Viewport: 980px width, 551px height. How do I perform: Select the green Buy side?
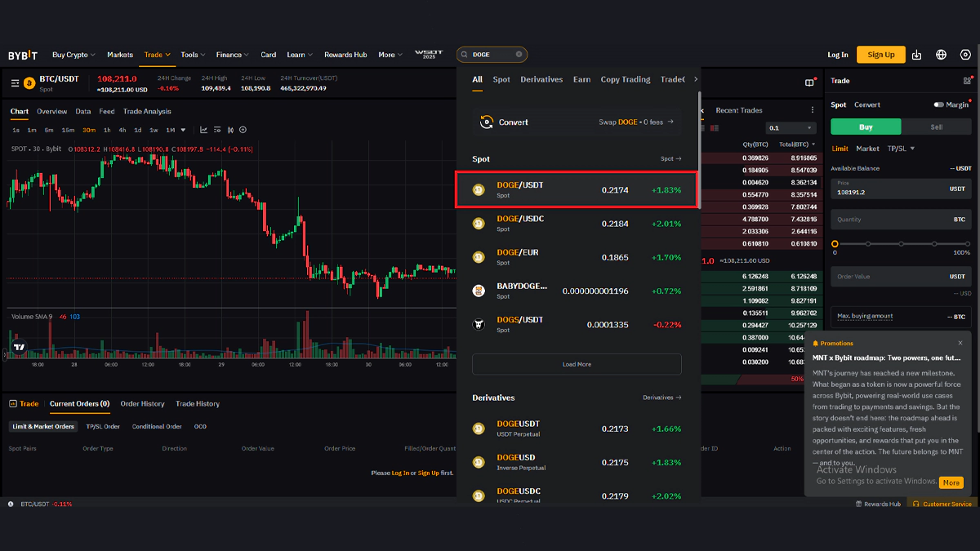click(866, 127)
